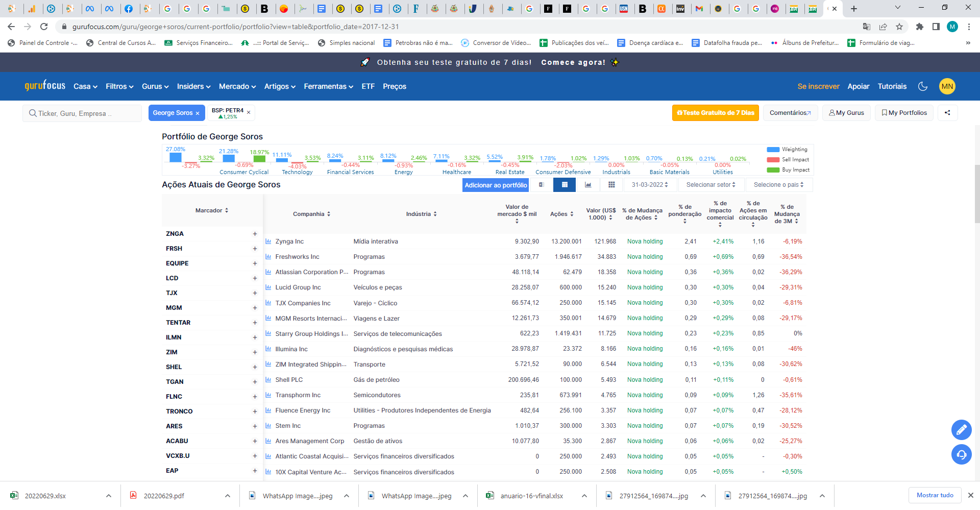The width and height of the screenshot is (980, 510).
Task: Click the Technology sector bar label
Action: pyautogui.click(x=297, y=172)
